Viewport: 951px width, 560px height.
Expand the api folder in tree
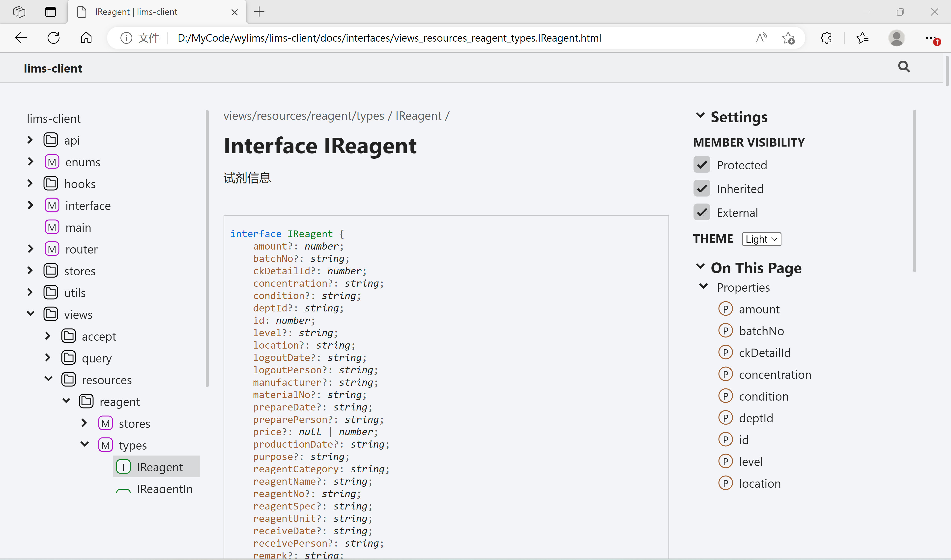pyautogui.click(x=30, y=140)
